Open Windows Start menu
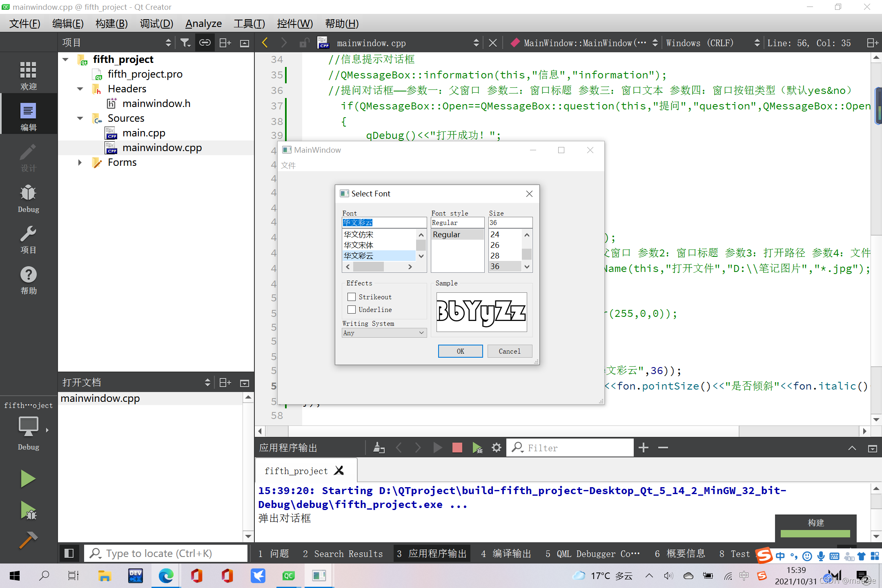The image size is (882, 588). tap(15, 576)
